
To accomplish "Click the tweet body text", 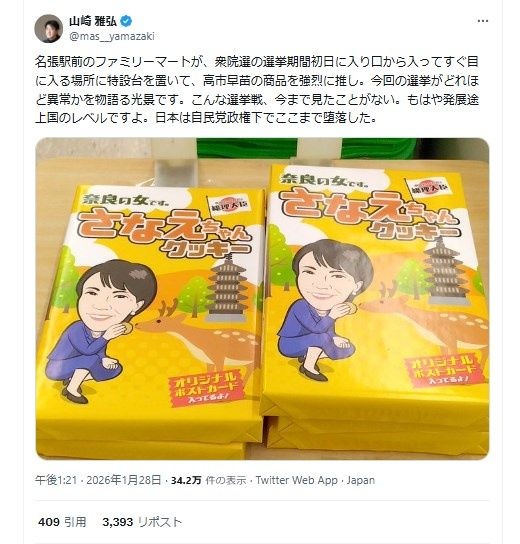I will tap(257, 90).
